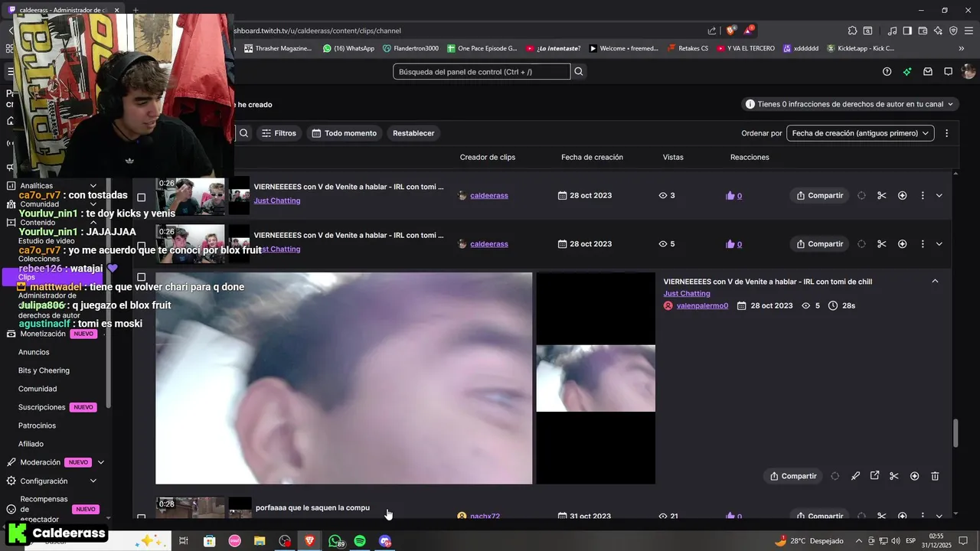
Task: Open the whispers chat bubble icon
Action: click(x=948, y=71)
